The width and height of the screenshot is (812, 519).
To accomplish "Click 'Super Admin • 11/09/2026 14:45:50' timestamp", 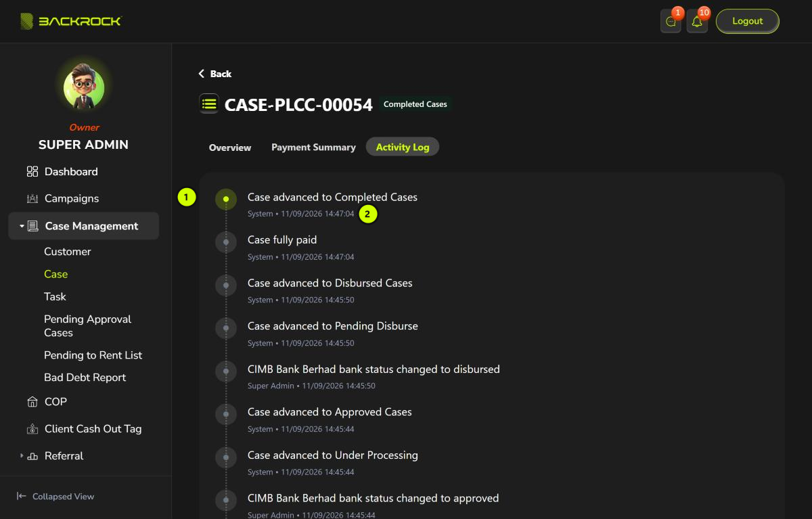I will (311, 386).
